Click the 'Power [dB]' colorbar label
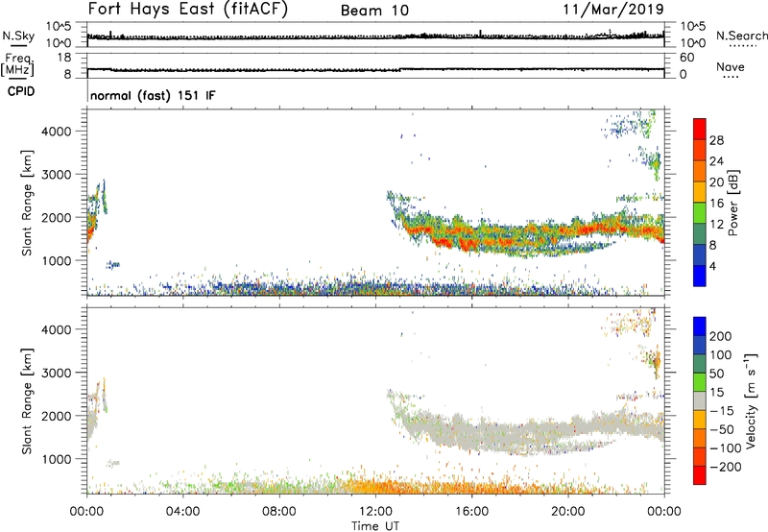 (x=732, y=203)
